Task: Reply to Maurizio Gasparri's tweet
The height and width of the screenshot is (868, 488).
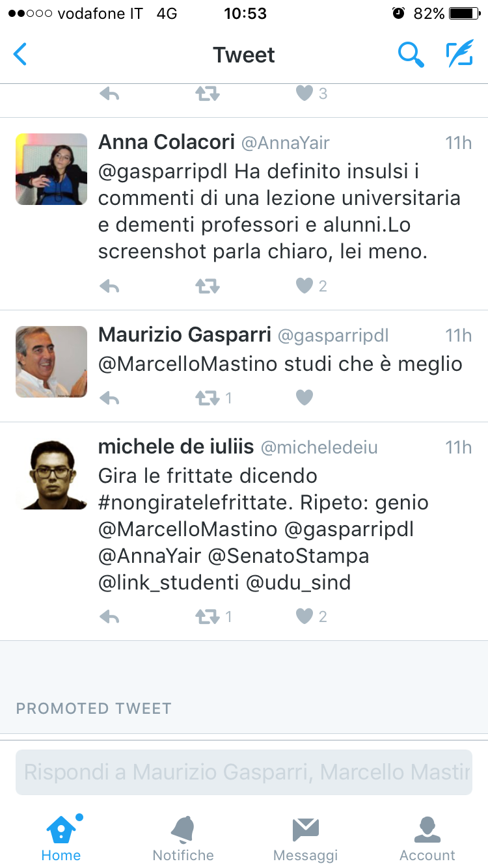Action: pos(109,398)
